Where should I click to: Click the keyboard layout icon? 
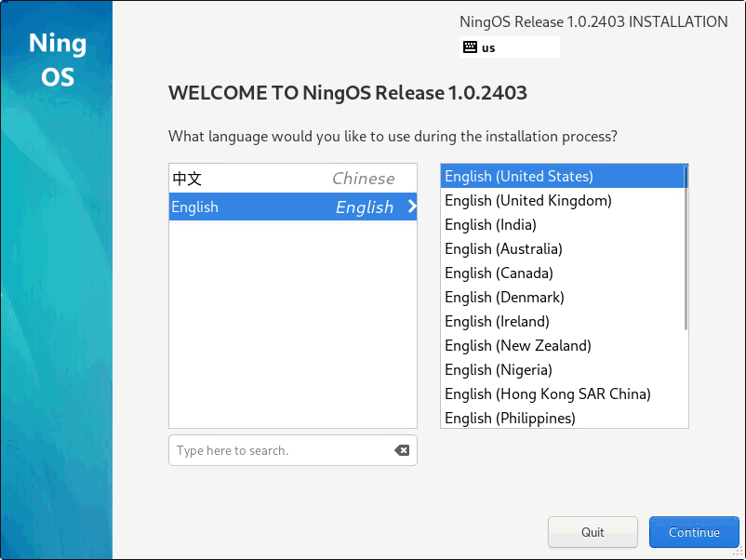470,47
